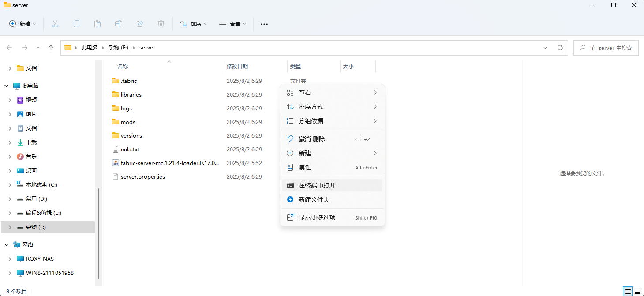This screenshot has height=296, width=644.
Task: Open the eula.txt file
Action: pyautogui.click(x=130, y=149)
